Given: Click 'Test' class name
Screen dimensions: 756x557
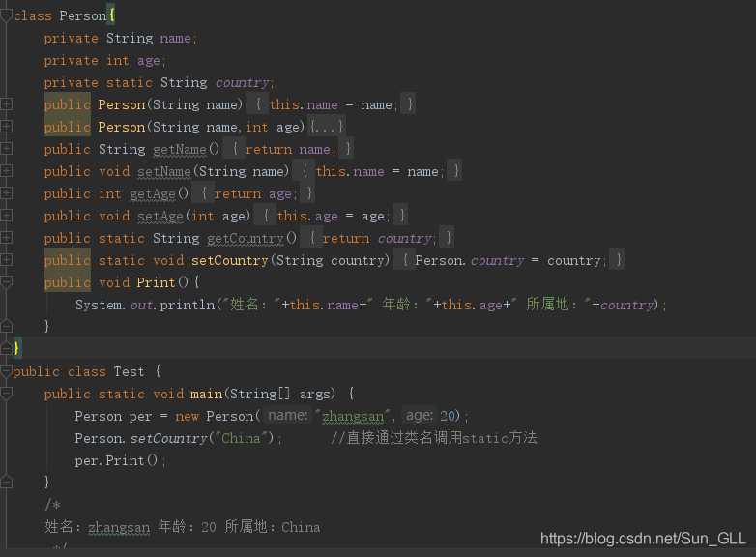Looking at the screenshot, I should tap(129, 371).
